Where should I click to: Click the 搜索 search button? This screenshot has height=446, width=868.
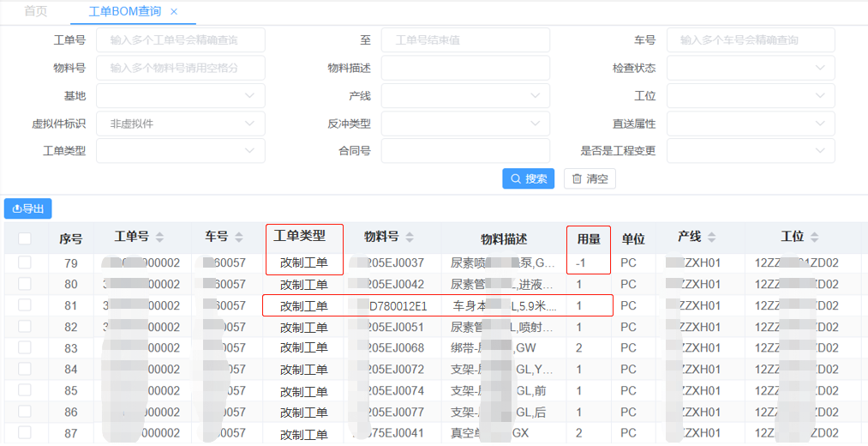click(x=528, y=178)
